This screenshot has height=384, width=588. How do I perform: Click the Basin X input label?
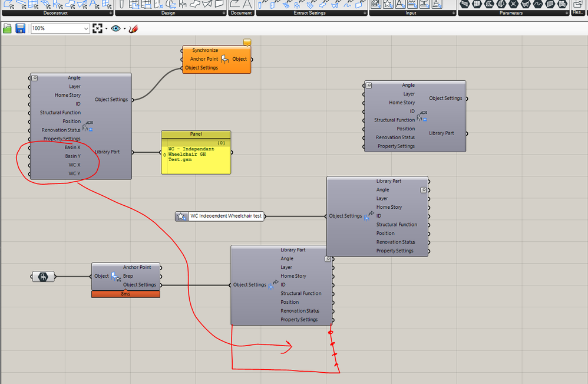click(72, 147)
